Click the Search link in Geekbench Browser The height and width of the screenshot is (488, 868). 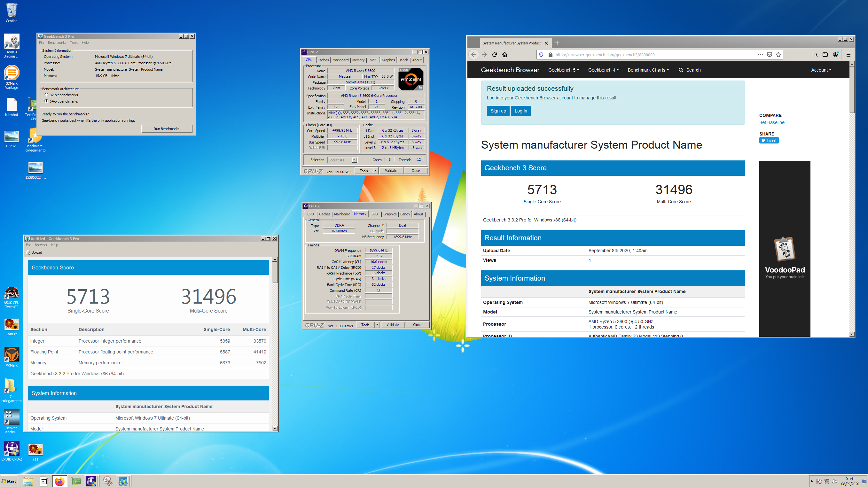(x=689, y=70)
